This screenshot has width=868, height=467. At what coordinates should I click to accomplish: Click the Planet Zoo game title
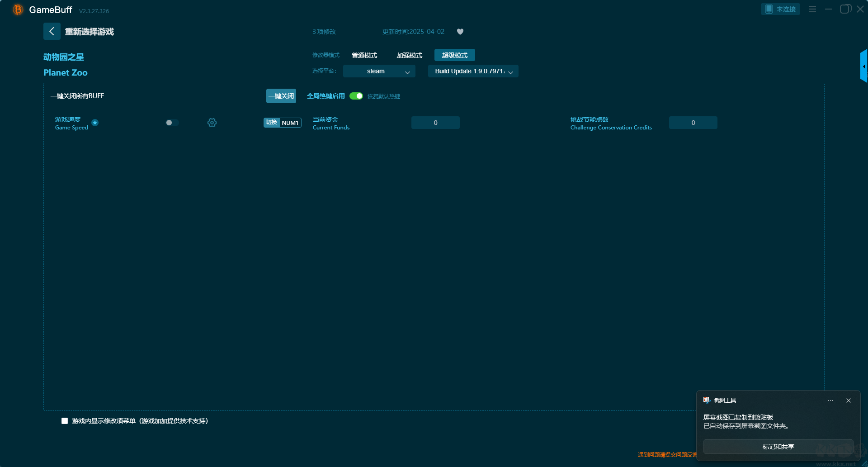[x=66, y=73]
